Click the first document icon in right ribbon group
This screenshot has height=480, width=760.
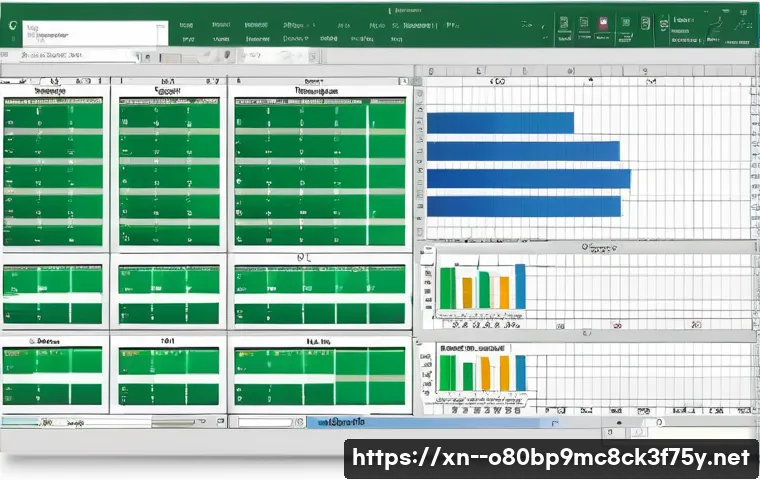coord(564,21)
